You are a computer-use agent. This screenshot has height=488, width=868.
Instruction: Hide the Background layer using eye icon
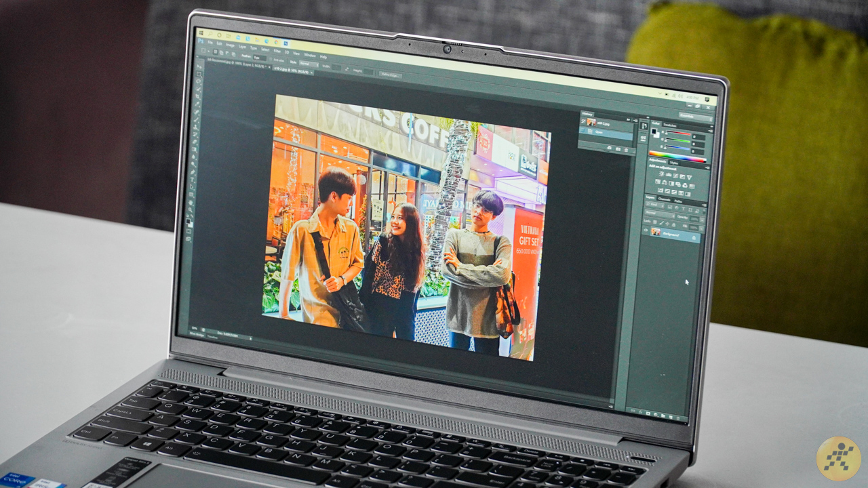click(646, 230)
